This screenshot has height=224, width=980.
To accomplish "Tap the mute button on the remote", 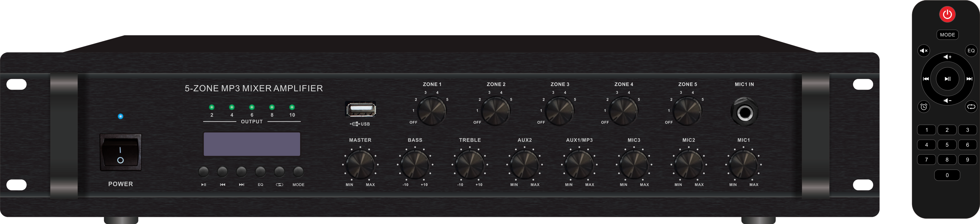I will click(x=924, y=50).
